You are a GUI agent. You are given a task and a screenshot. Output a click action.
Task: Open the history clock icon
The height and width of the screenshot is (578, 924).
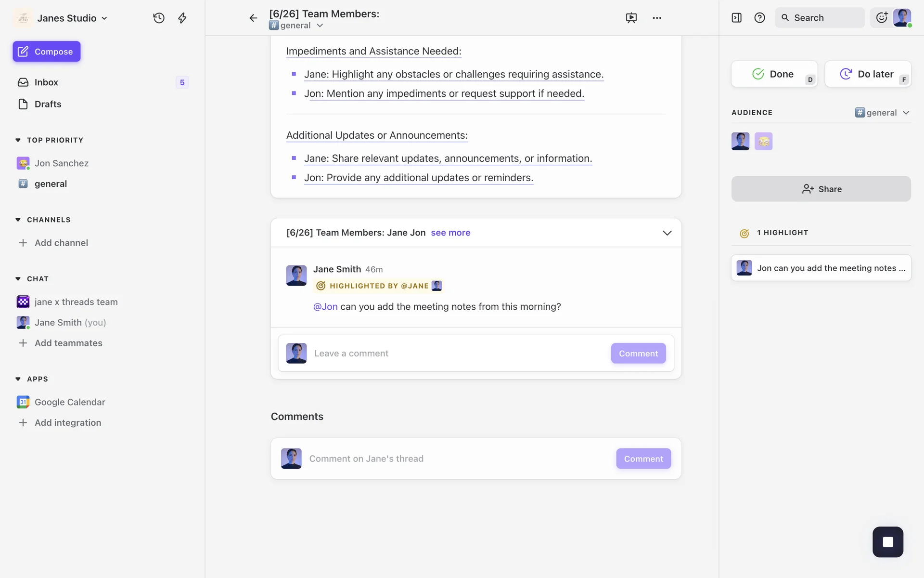coord(159,18)
